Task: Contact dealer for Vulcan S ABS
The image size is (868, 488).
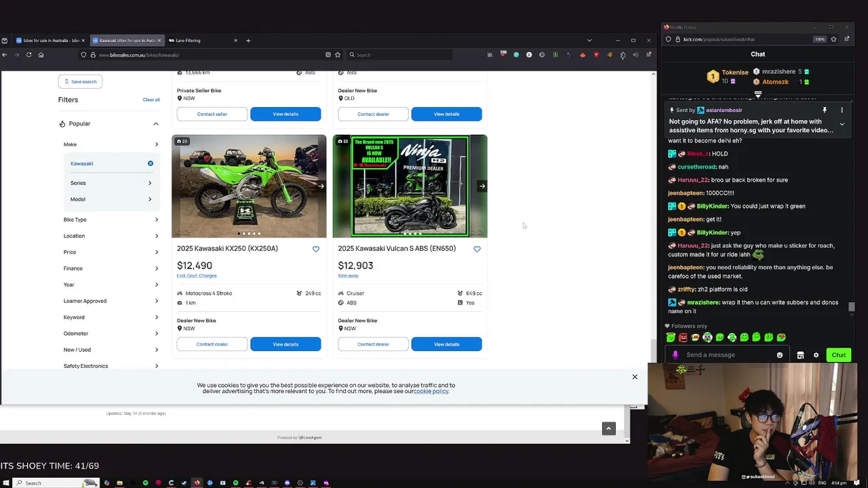Action: pyautogui.click(x=373, y=344)
